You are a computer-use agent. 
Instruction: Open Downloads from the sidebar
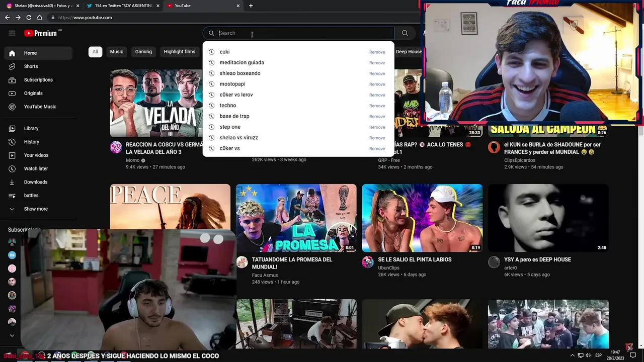click(x=37, y=182)
